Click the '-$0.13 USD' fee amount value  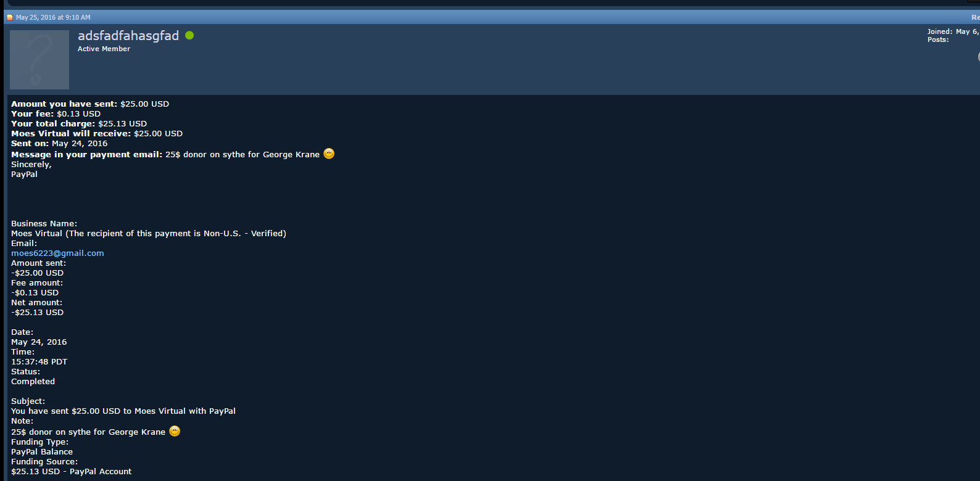point(35,293)
